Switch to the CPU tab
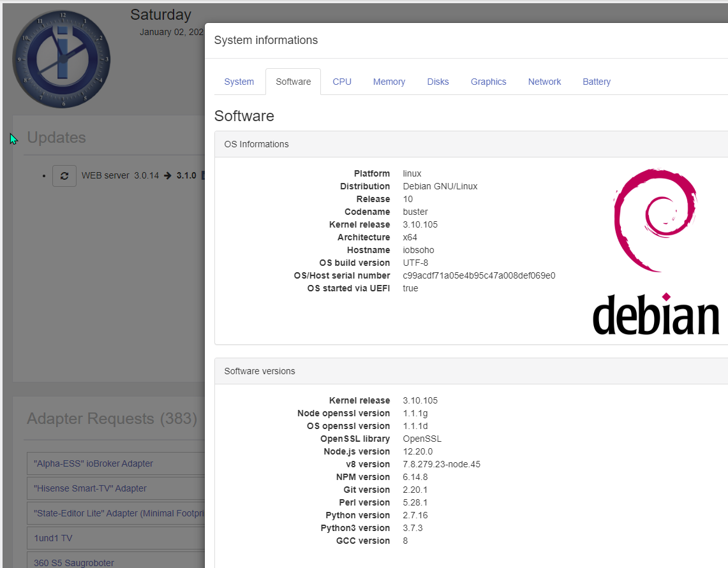Viewport: 728px width, 568px height. tap(342, 82)
